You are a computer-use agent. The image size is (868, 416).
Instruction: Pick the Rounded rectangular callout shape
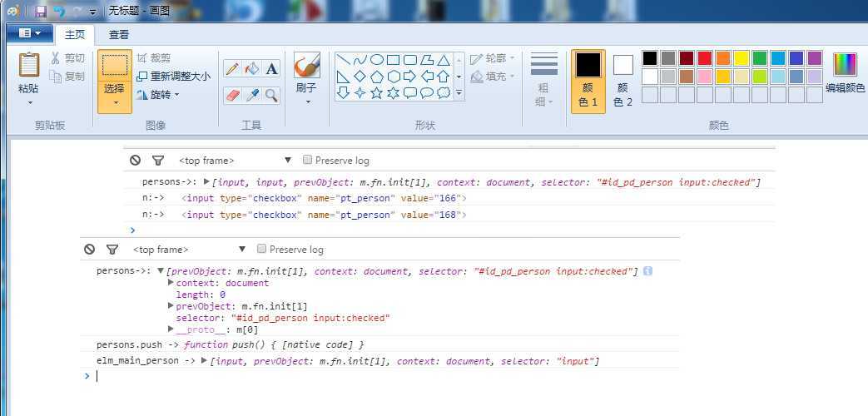pos(410,93)
